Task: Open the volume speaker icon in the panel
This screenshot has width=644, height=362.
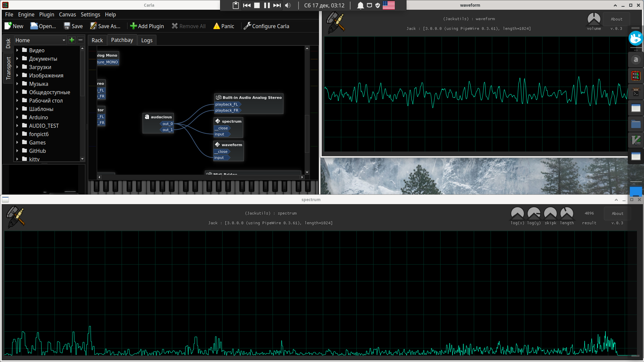Action: click(x=288, y=5)
